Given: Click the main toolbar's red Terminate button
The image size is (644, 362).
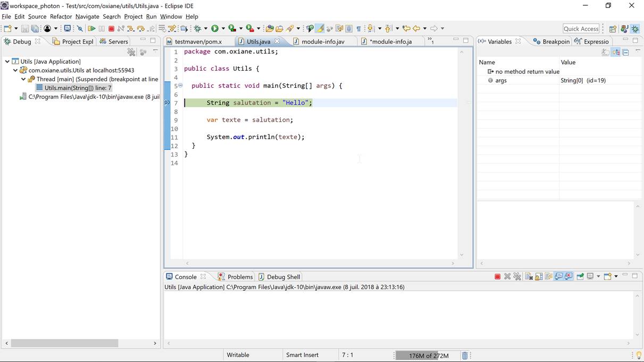Looking at the screenshot, I should coord(111,29).
